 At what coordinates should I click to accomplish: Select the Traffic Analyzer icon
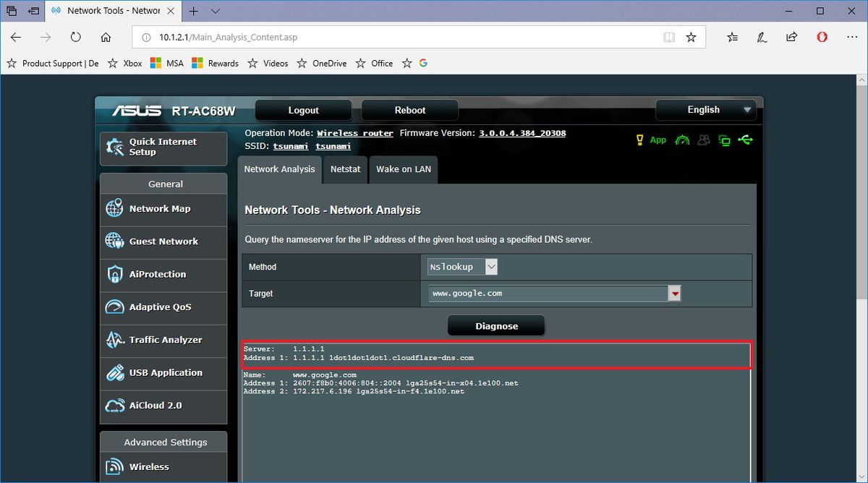(x=114, y=340)
